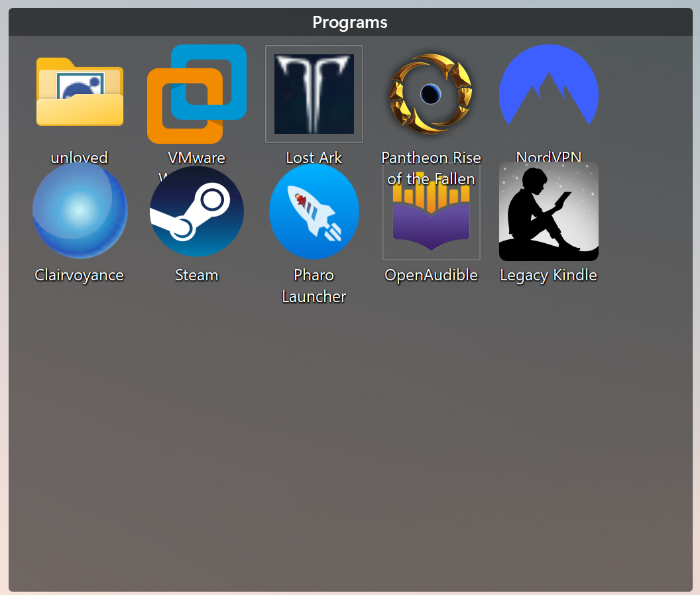Launch VMware Workstation from its orange-blue icon

197,94
